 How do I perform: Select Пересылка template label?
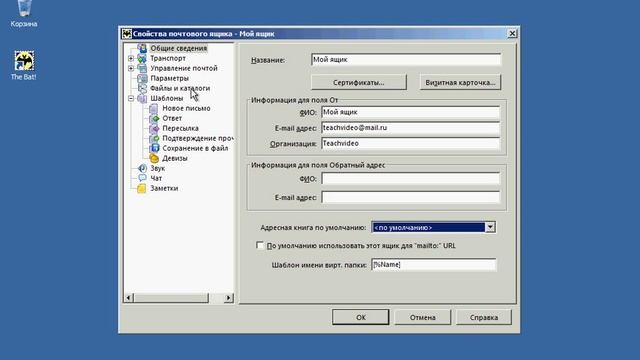tap(180, 128)
